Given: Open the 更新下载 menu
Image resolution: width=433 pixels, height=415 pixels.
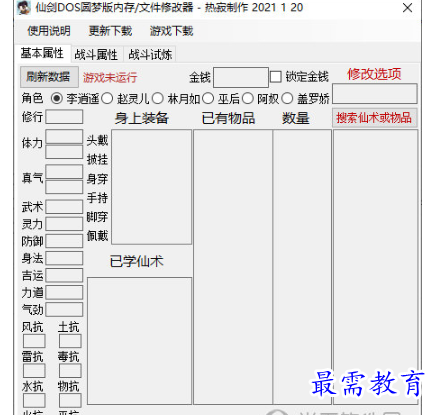Looking at the screenshot, I should [x=110, y=31].
